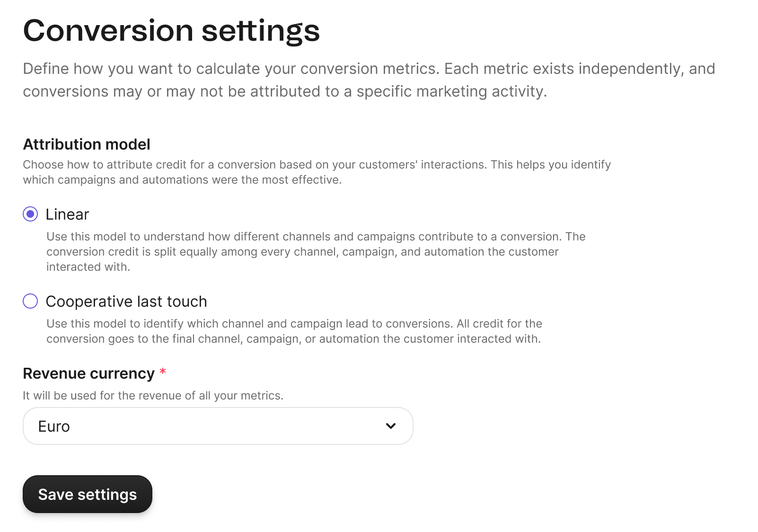Viewport: 758px width, 532px height.
Task: Click the empty Cooperative last touch circle
Action: point(30,301)
